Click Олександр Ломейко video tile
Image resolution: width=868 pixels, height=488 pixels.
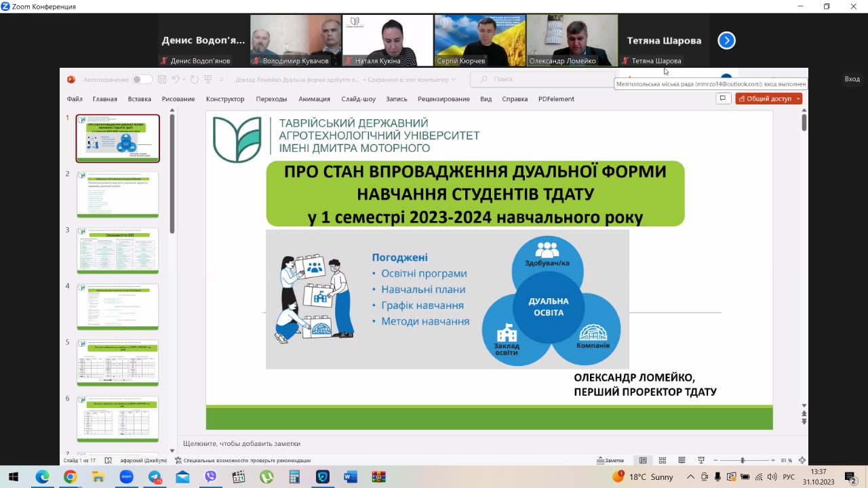[x=572, y=40]
